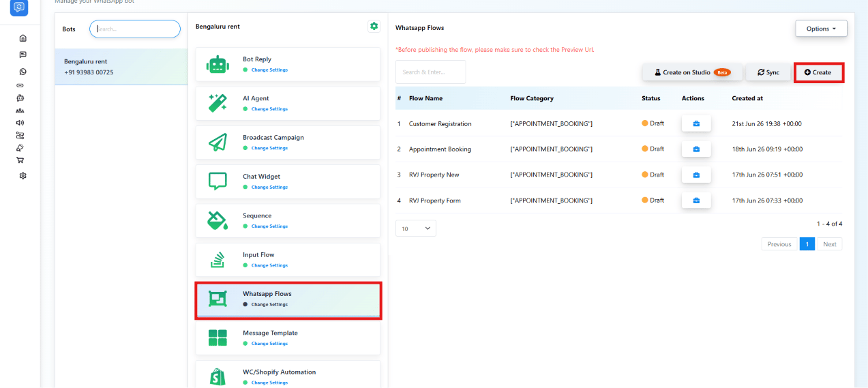Viewport: 868px width, 388px height.
Task: Click the Sequence paint bucket icon
Action: point(218,220)
